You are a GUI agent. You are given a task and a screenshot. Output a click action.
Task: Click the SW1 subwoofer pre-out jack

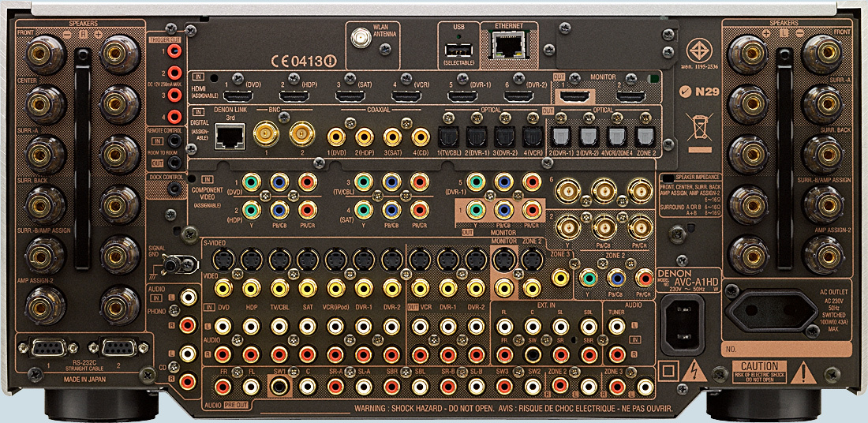[279, 386]
